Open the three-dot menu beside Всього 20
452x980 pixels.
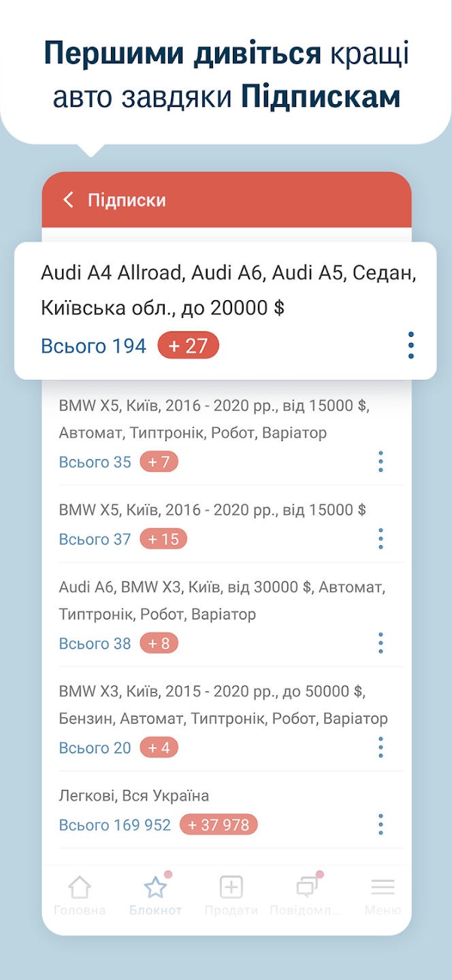(381, 747)
